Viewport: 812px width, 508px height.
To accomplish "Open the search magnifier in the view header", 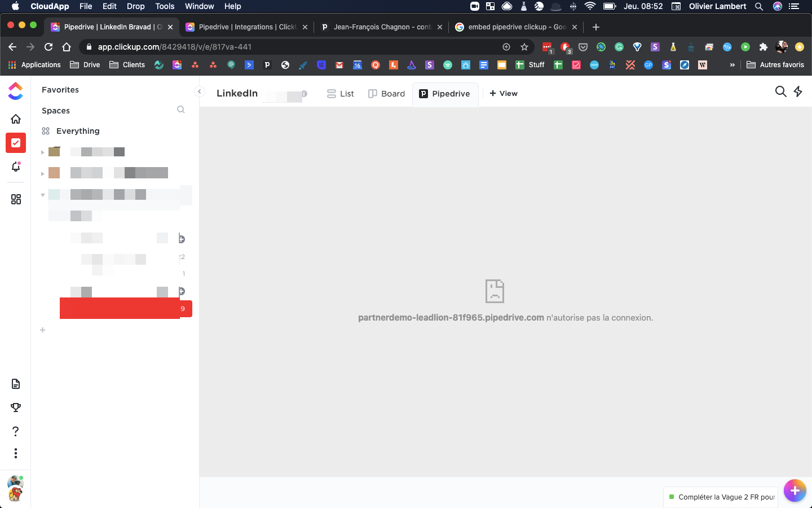I will (781, 91).
